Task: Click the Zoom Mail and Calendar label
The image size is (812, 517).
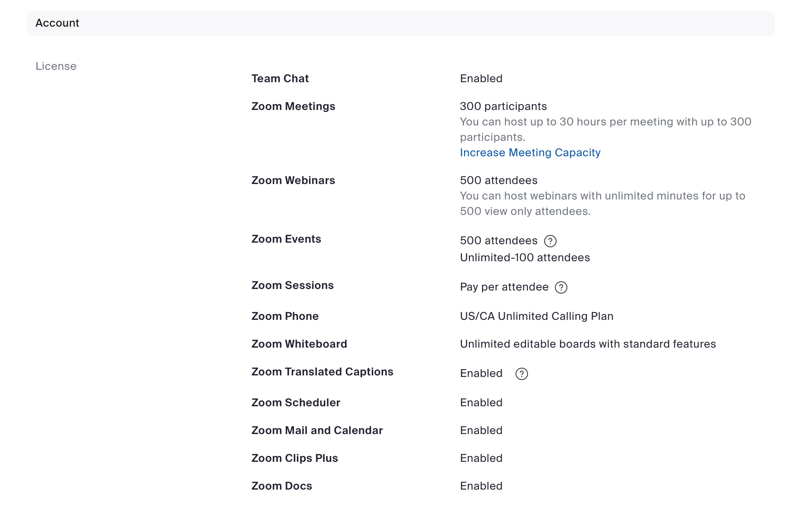Action: (317, 431)
